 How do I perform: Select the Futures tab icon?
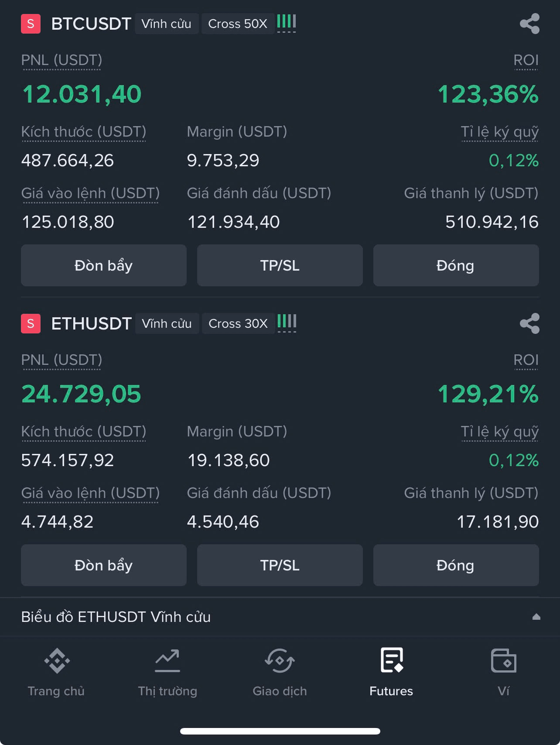click(x=392, y=660)
